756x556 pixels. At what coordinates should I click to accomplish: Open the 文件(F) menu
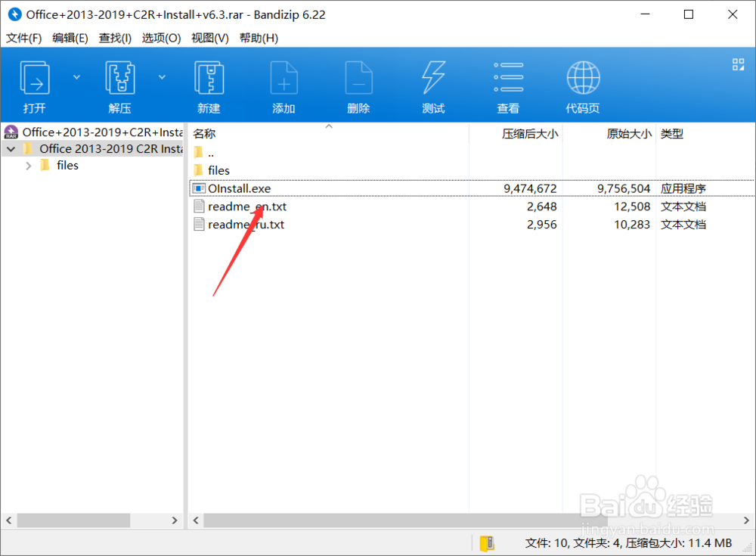coord(23,38)
